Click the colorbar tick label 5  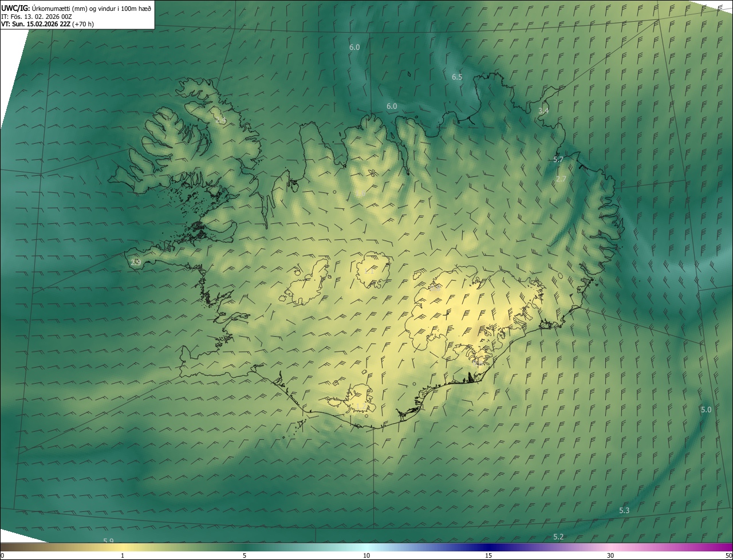245,555
